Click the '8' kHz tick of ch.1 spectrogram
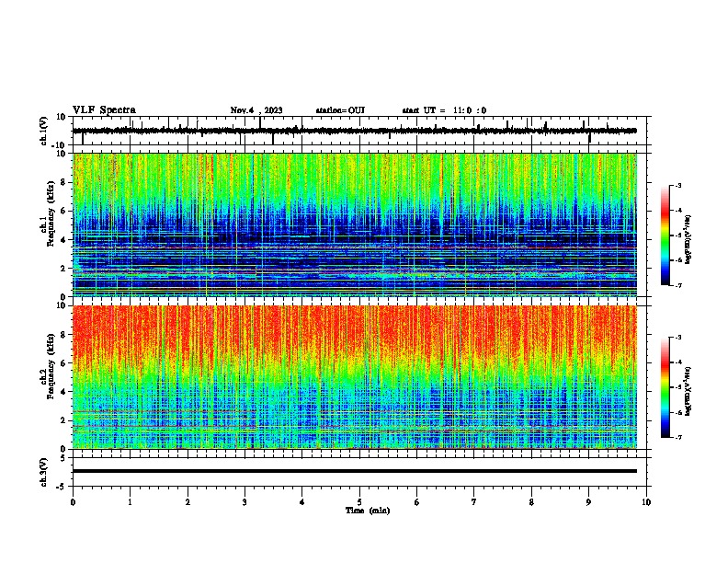This screenshot has height=563, width=728. click(x=63, y=182)
